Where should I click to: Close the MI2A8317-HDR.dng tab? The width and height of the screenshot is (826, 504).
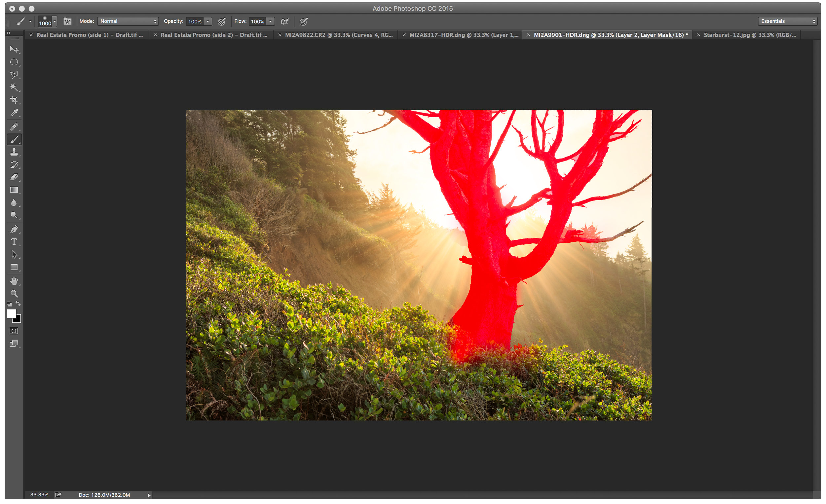(404, 35)
